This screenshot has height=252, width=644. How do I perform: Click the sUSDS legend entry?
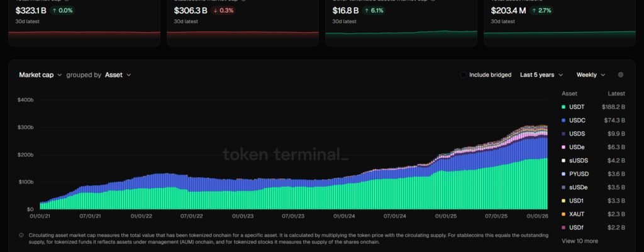coord(578,160)
